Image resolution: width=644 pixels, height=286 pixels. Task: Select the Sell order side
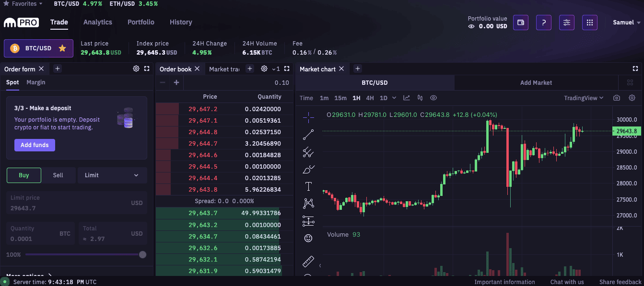[58, 175]
